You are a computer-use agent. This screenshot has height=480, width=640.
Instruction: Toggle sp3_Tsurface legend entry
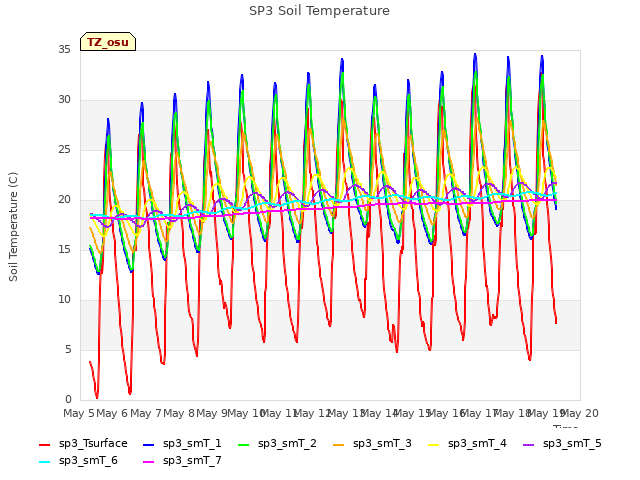(x=83, y=443)
